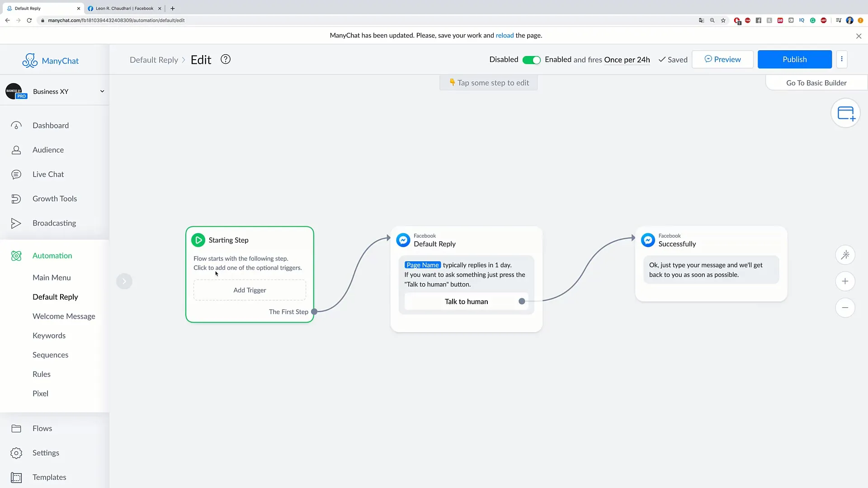
Task: Open the Templates icon
Action: tap(16, 477)
